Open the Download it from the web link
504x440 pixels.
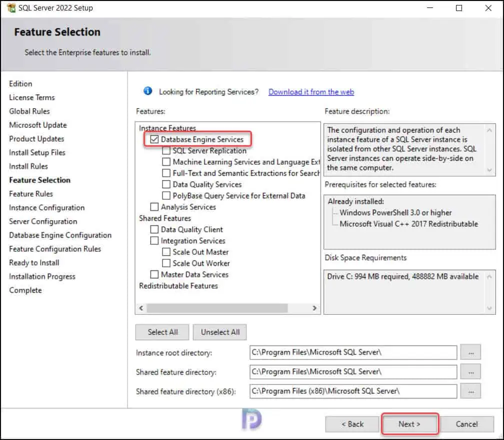(311, 92)
